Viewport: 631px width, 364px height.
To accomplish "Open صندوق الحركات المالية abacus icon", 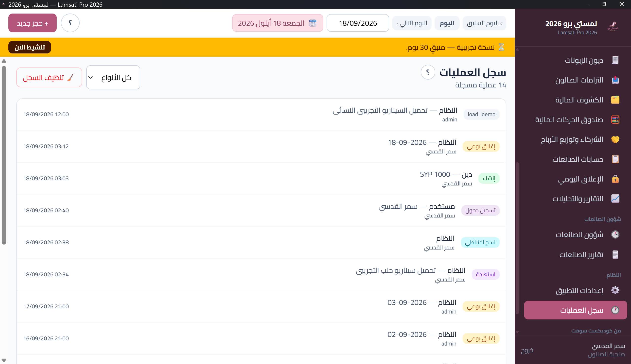I will click(615, 119).
